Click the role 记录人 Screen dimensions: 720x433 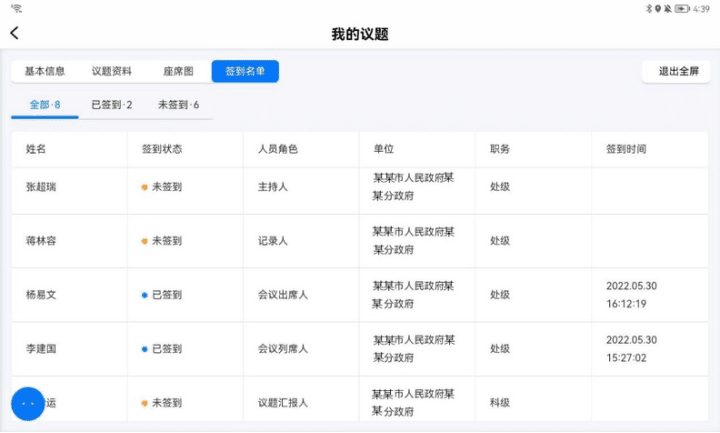(x=273, y=241)
